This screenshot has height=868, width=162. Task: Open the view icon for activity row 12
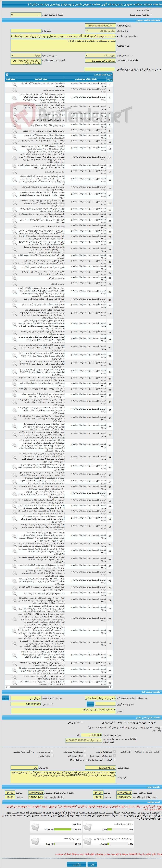tap(14, 158)
